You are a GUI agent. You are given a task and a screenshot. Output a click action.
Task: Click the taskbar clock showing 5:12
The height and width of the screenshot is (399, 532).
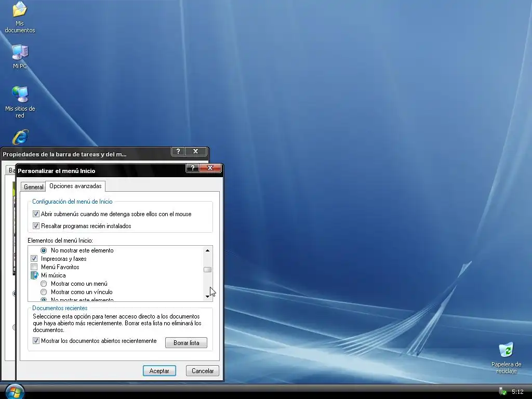point(517,392)
